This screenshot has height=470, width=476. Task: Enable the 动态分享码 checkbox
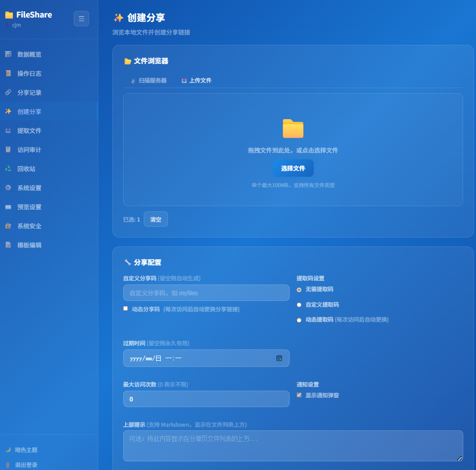point(125,309)
